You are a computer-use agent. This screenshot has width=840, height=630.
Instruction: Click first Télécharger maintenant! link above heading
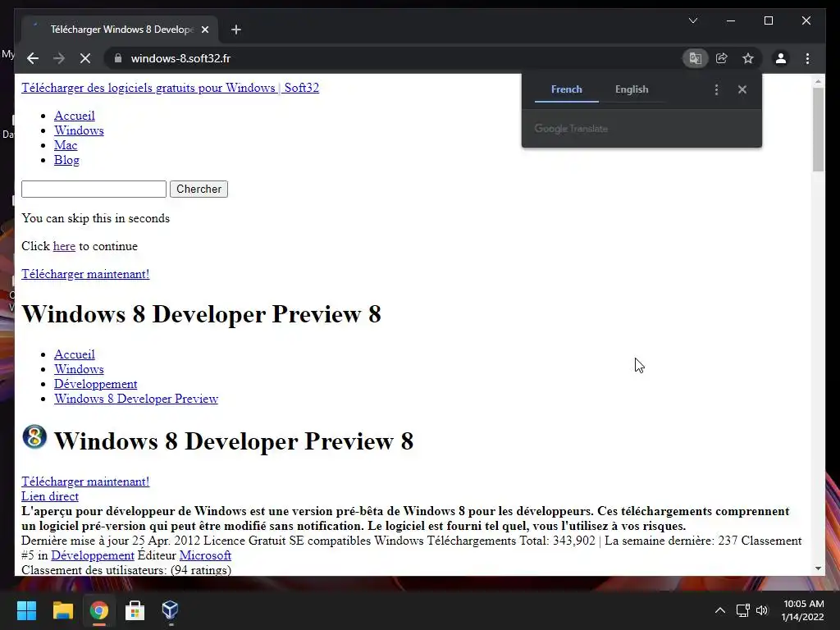[x=85, y=274]
